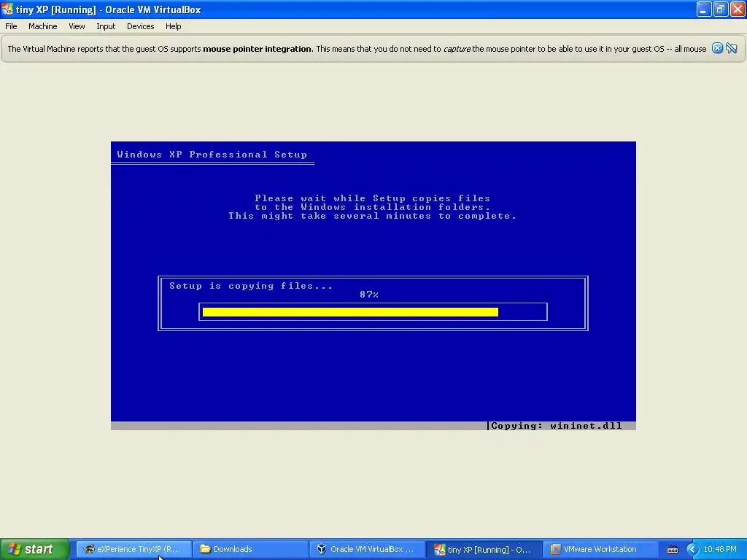Screen dimensions: 747x560
Task: Click the don't-show-again notification icon
Action: pyautogui.click(x=731, y=48)
